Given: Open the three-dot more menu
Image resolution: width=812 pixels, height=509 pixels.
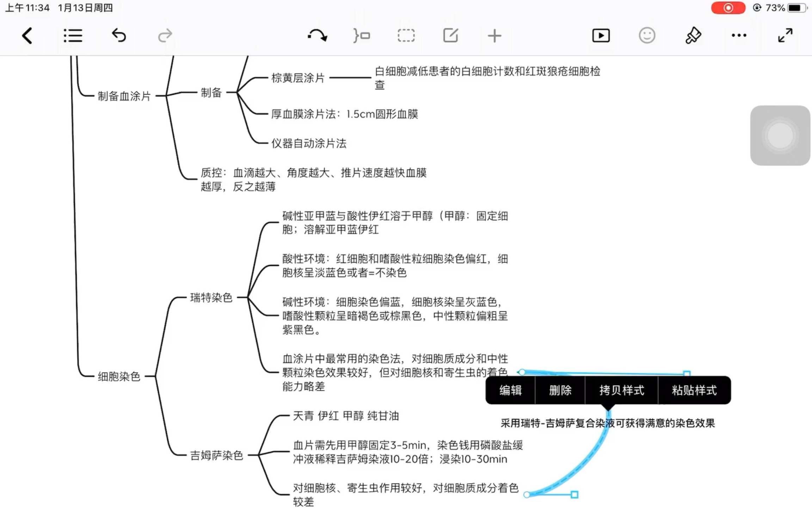Looking at the screenshot, I should (x=739, y=36).
